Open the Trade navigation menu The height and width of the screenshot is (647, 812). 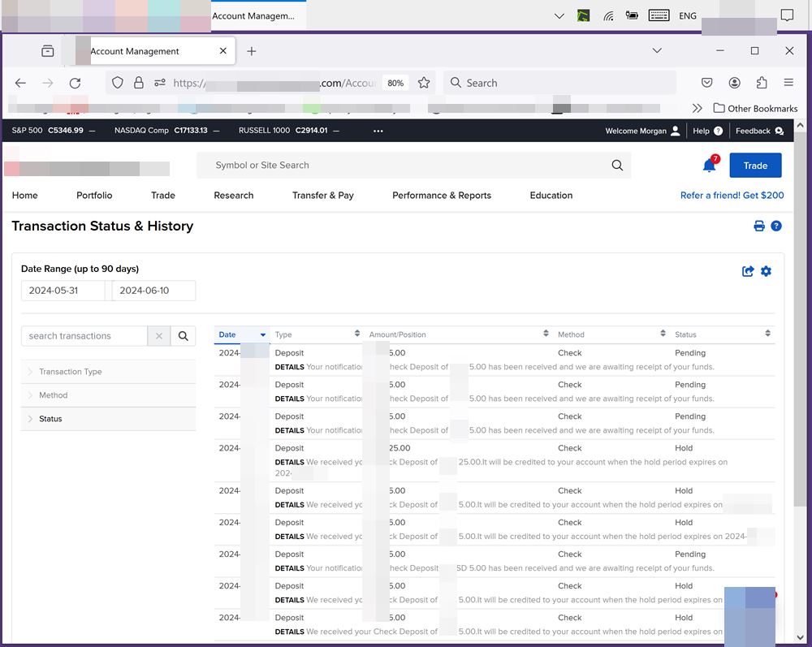163,195
